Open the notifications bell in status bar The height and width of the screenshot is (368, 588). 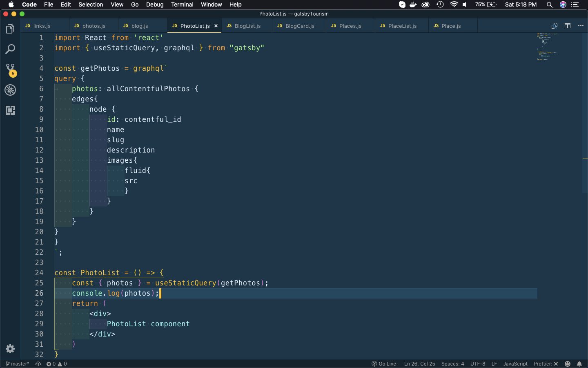coord(579,364)
